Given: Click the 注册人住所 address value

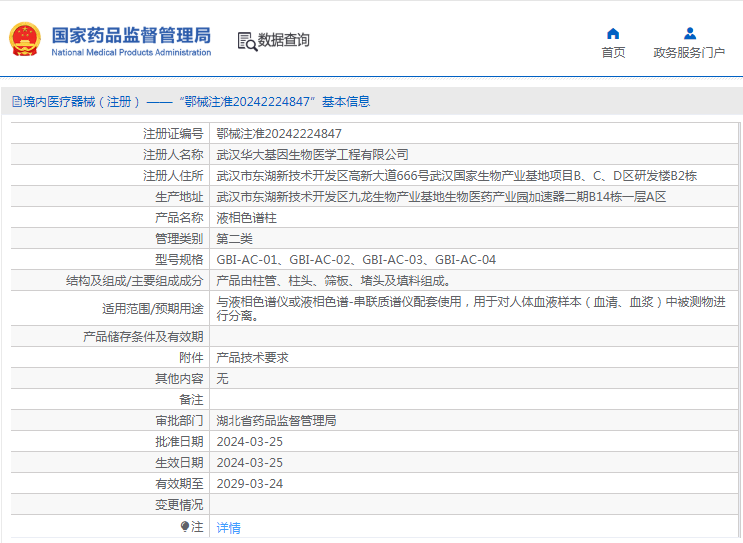Looking at the screenshot, I should [x=456, y=176].
